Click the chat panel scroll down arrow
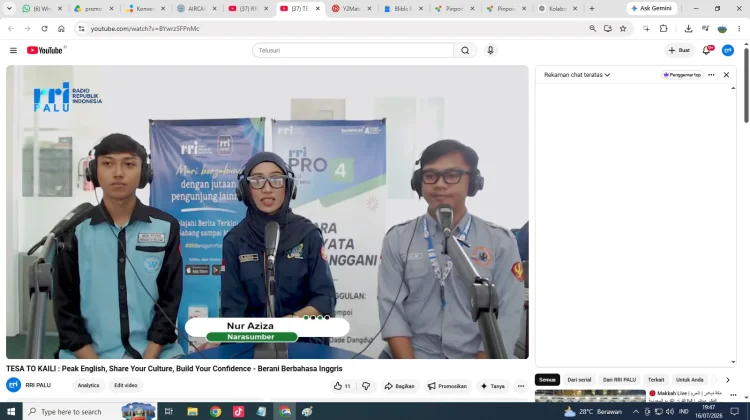The height and width of the screenshot is (420, 750). [x=733, y=362]
